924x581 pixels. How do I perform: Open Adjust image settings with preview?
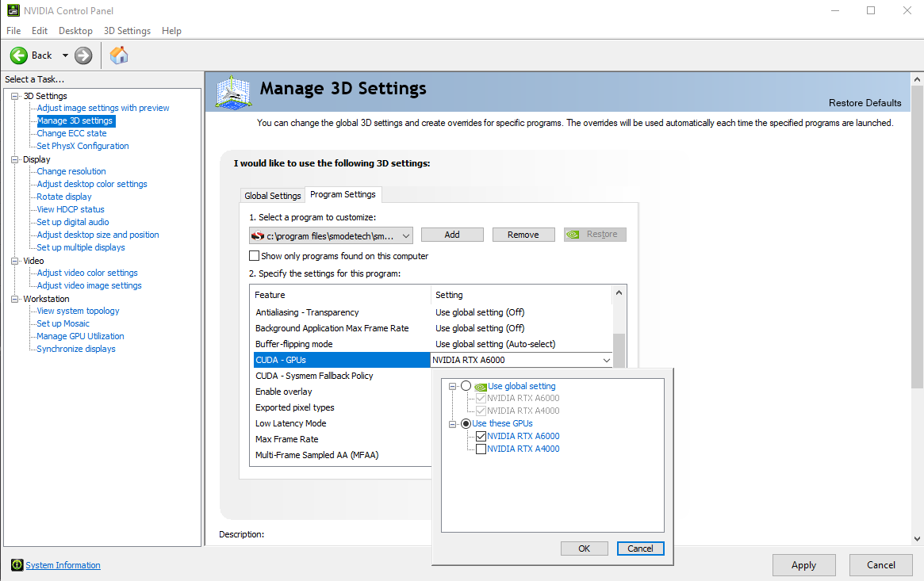[103, 109]
